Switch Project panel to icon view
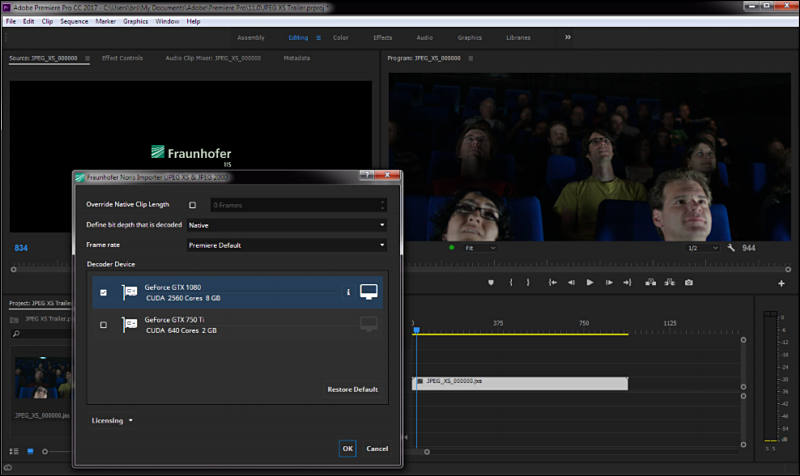Image resolution: width=800 pixels, height=476 pixels. tap(31, 451)
